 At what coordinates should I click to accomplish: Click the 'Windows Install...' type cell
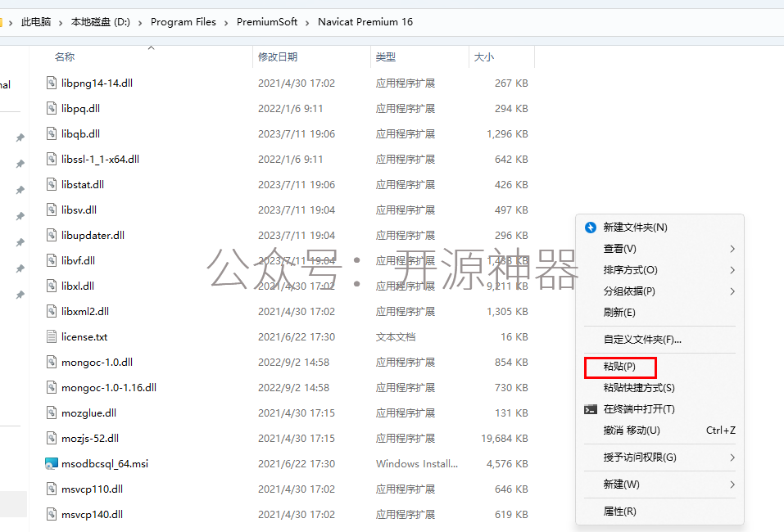(x=416, y=464)
